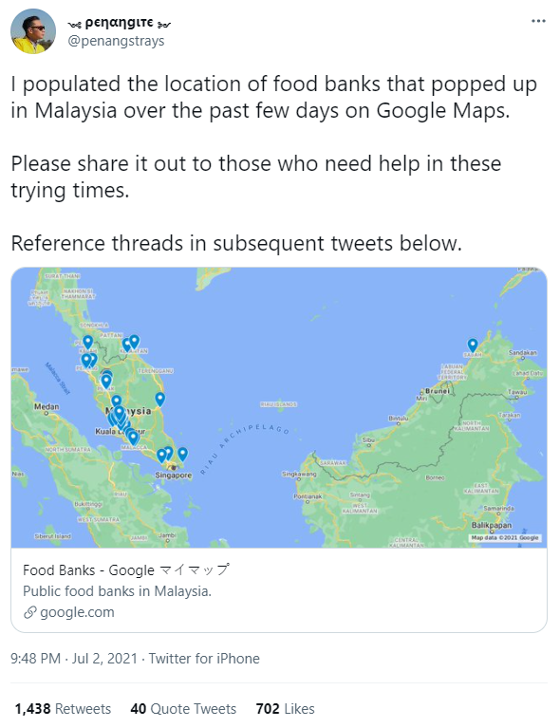Open the Twitter for iPhone source link
This screenshot has width=560, height=728.
pyautogui.click(x=204, y=659)
